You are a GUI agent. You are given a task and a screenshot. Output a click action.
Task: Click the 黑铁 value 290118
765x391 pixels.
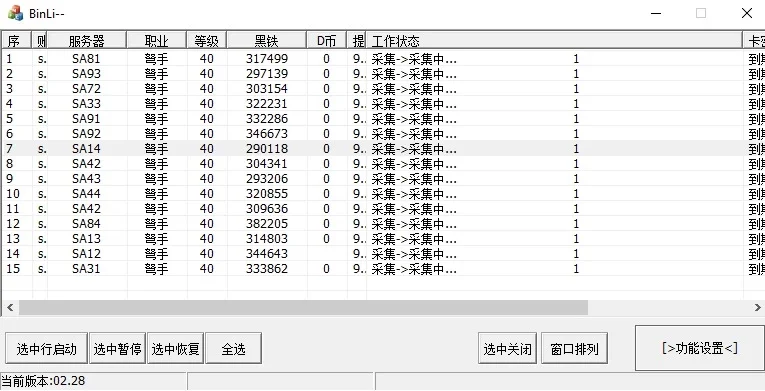[267, 148]
